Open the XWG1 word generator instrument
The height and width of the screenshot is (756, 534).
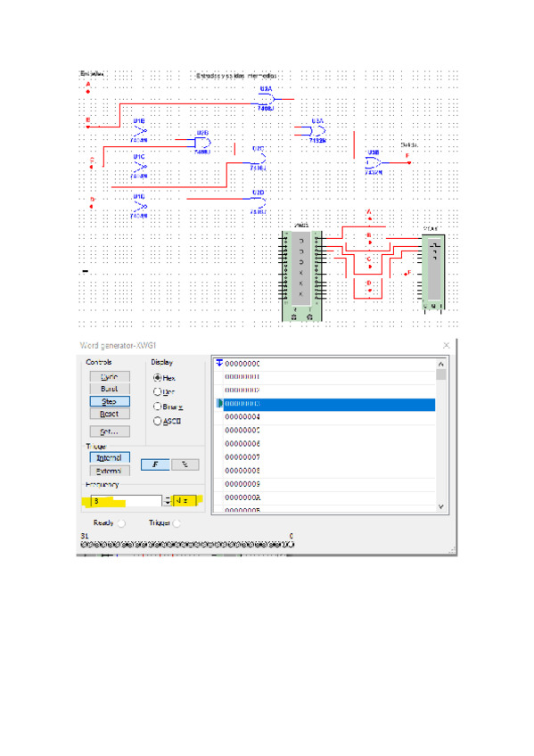tap(301, 275)
